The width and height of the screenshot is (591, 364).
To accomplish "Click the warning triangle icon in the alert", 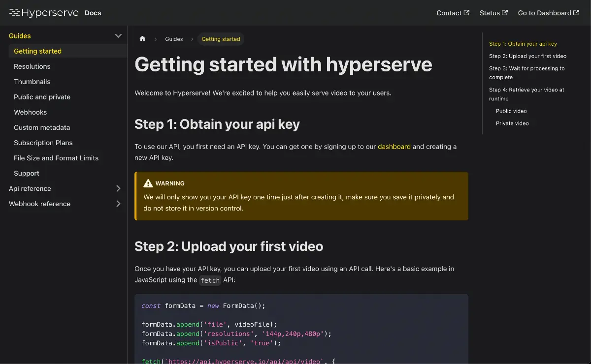I will (148, 182).
